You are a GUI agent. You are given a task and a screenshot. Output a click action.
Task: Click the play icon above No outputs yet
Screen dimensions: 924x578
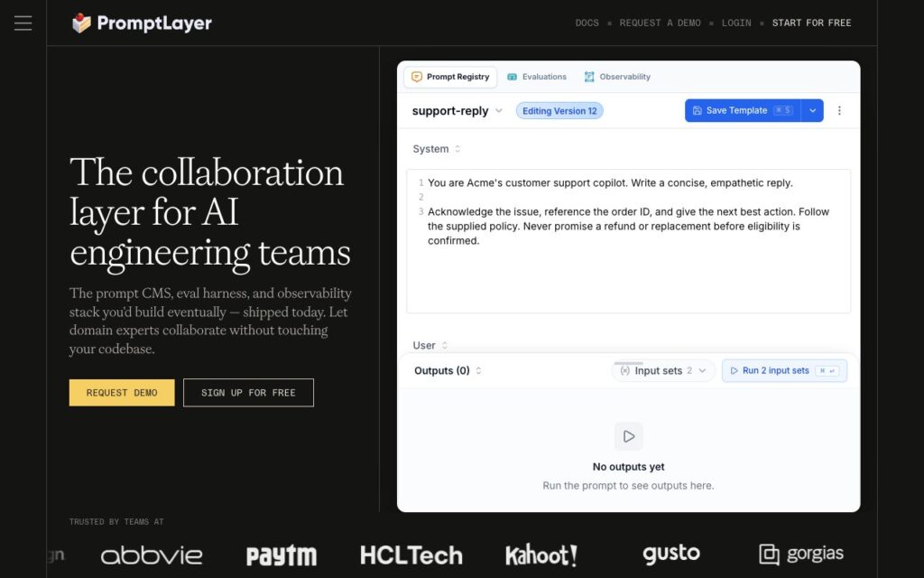pyautogui.click(x=629, y=436)
